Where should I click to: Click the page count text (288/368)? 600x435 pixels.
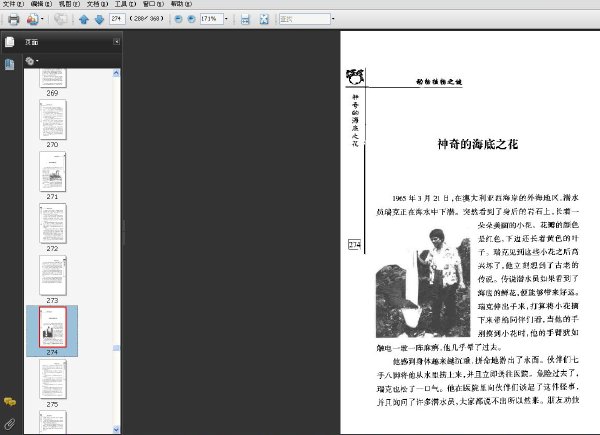[x=147, y=18]
